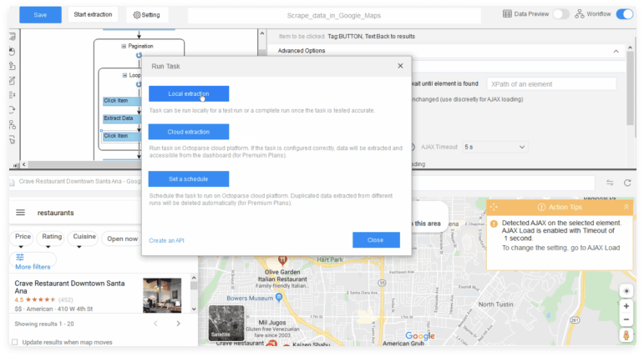Viewport: 644px width, 357px height.
Task: Open the Cuisine filter dropdown
Action: pyautogui.click(x=83, y=239)
